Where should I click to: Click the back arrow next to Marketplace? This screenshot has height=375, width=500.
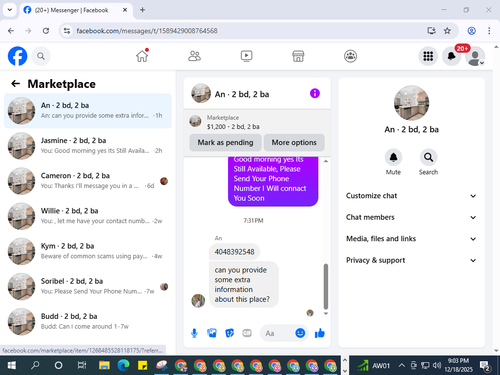(16, 84)
